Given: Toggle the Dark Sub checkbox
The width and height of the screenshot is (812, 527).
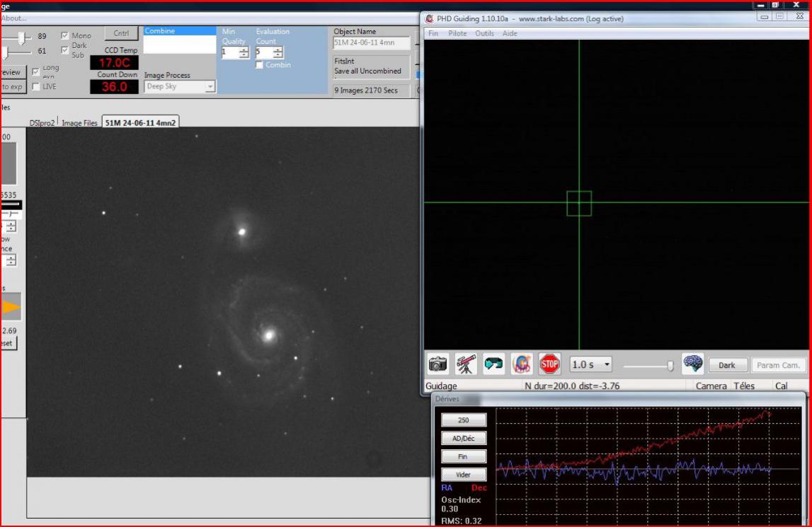Looking at the screenshot, I should tap(65, 49).
